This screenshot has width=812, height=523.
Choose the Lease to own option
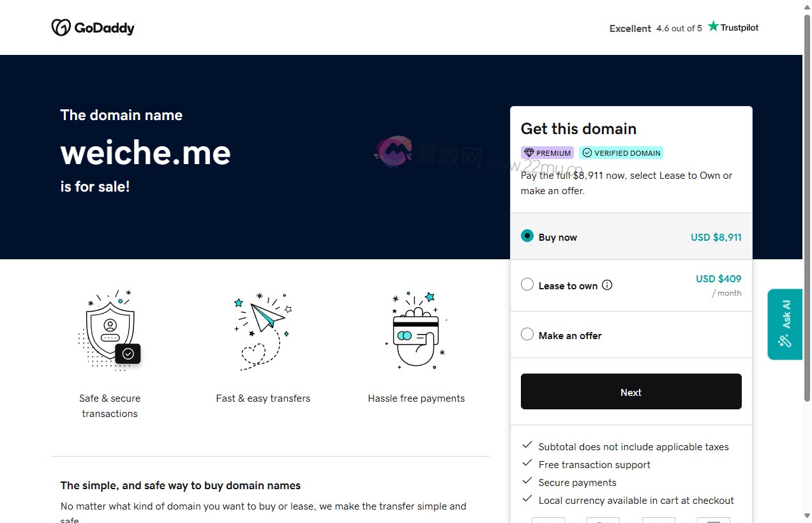coord(527,285)
